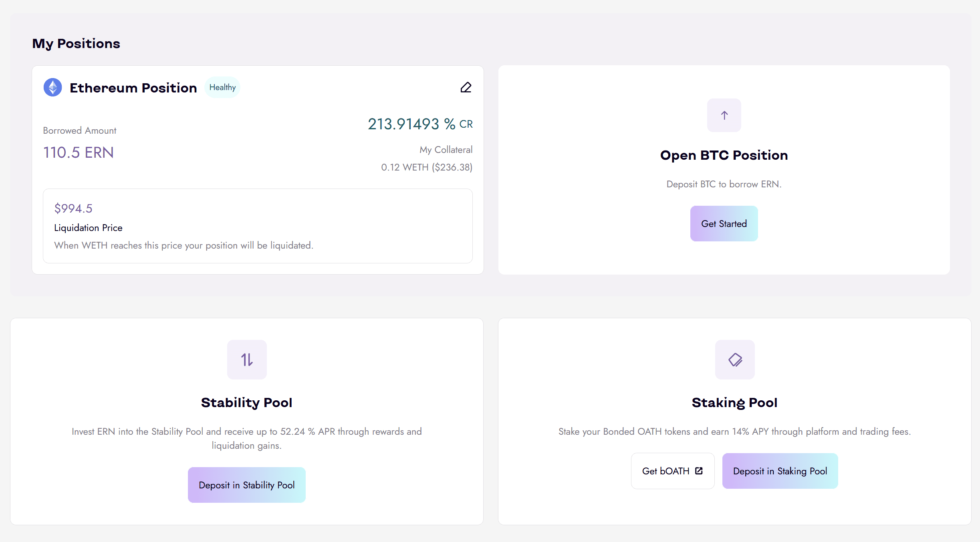The height and width of the screenshot is (542, 980).
Task: Click the Staking Pool heading
Action: [x=735, y=402]
